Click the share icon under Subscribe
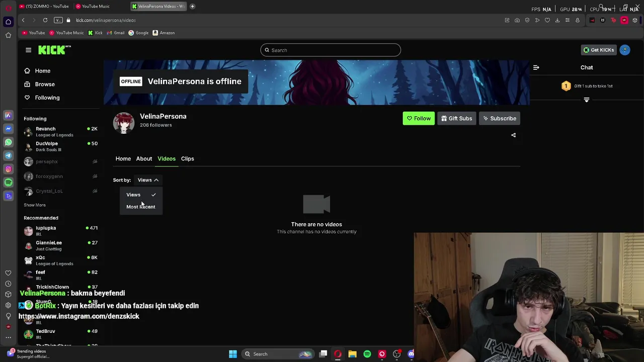This screenshot has width=644, height=362. 513,135
